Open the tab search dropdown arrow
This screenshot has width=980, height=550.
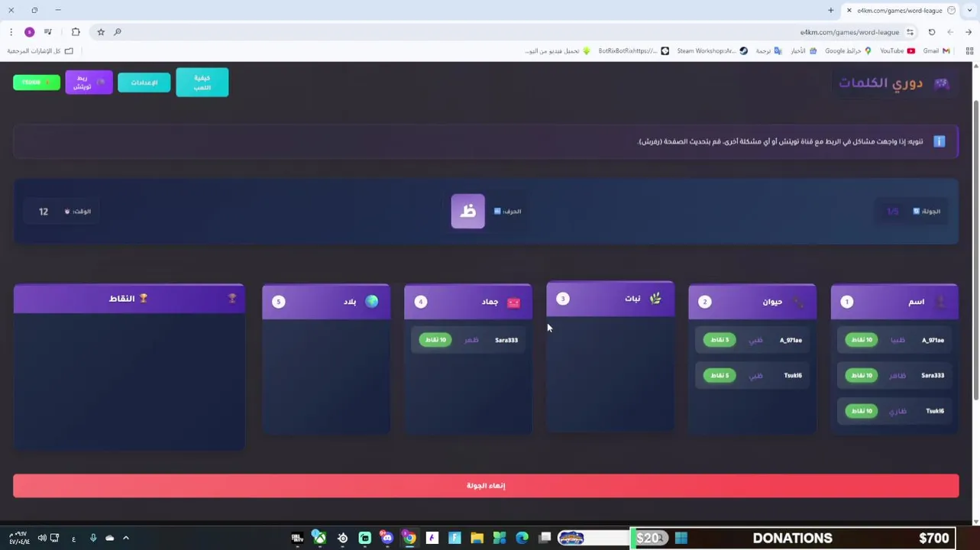point(969,10)
